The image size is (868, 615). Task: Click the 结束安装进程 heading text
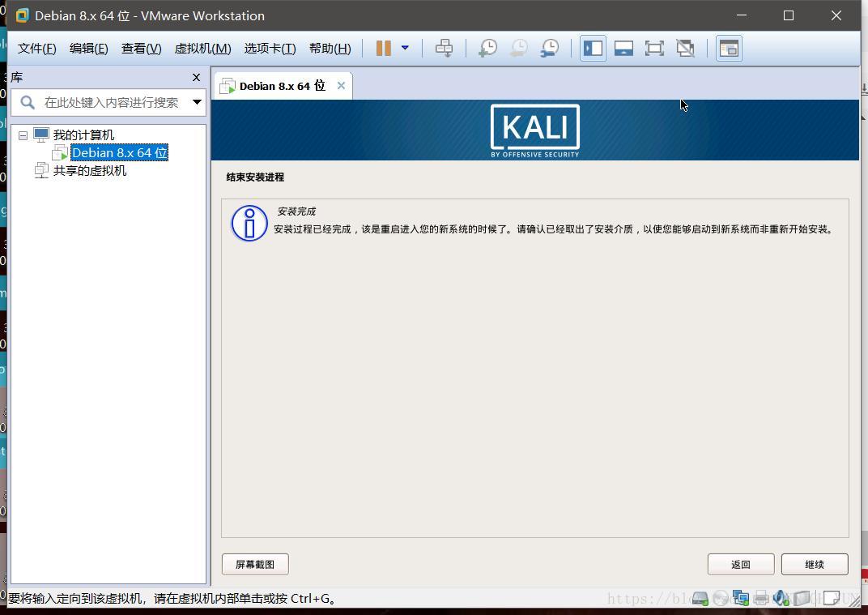click(x=255, y=177)
